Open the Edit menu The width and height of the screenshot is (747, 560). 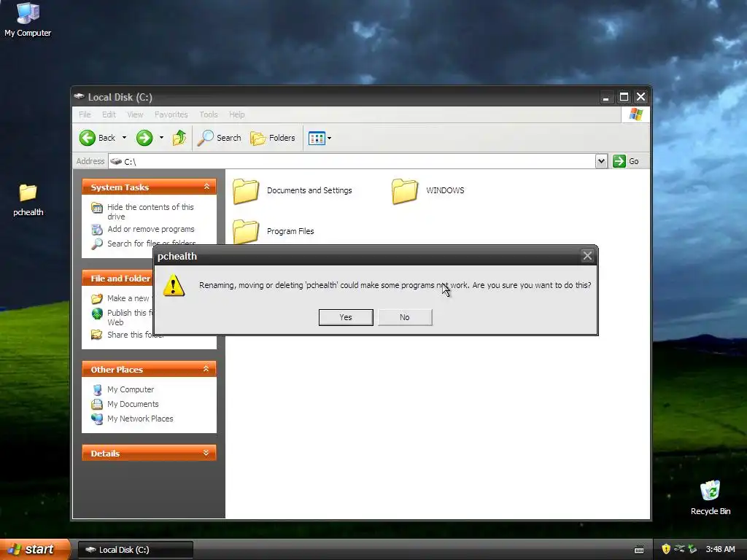pos(109,114)
